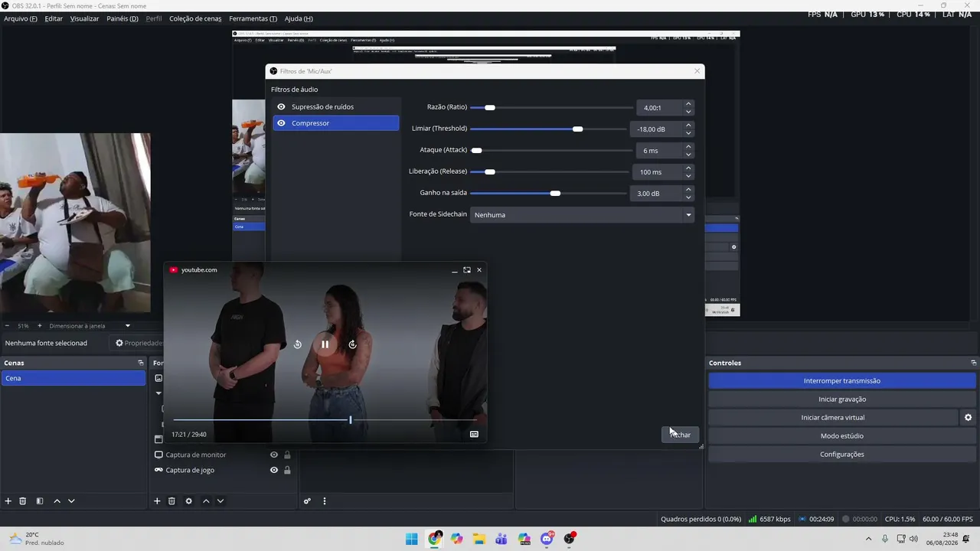This screenshot has width=980, height=551.
Task: Pause the YouTube mini player video
Action: point(325,344)
